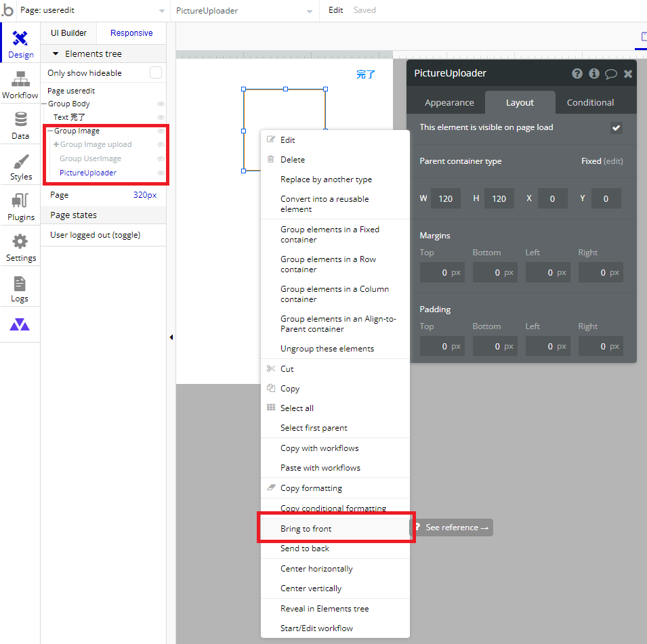This screenshot has width=647, height=644.
Task: Choose Delete in the context menu
Action: coord(335,160)
